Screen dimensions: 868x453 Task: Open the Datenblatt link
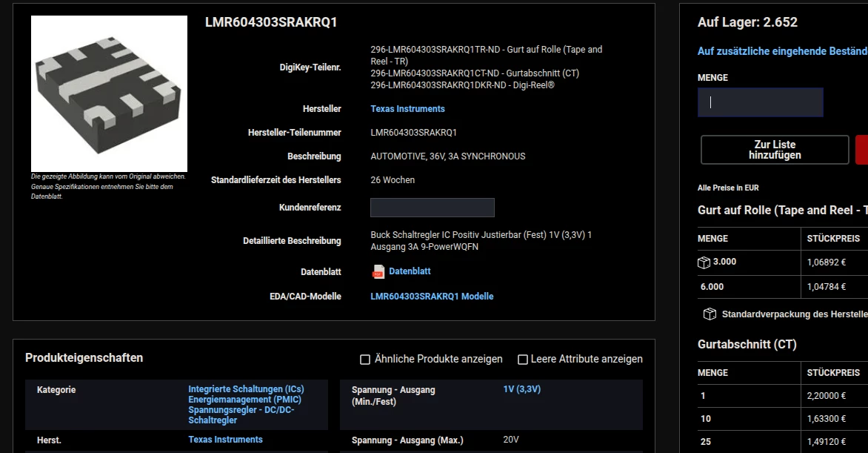coord(410,271)
